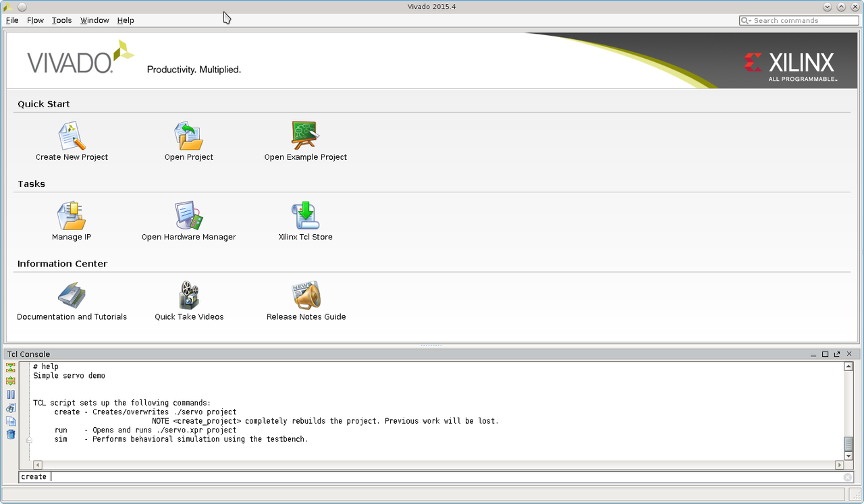Image resolution: width=864 pixels, height=504 pixels.
Task: Clear the Tcl command input text
Action: click(848, 477)
